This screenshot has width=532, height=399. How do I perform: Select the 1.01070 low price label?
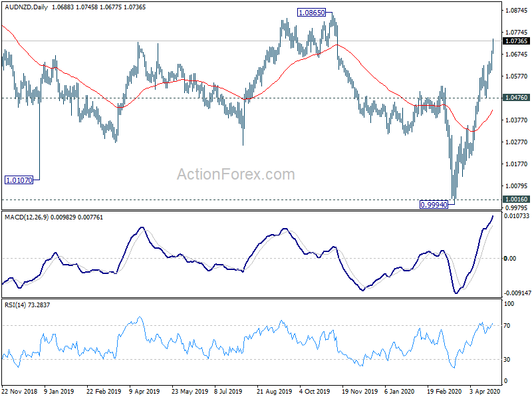(x=19, y=180)
